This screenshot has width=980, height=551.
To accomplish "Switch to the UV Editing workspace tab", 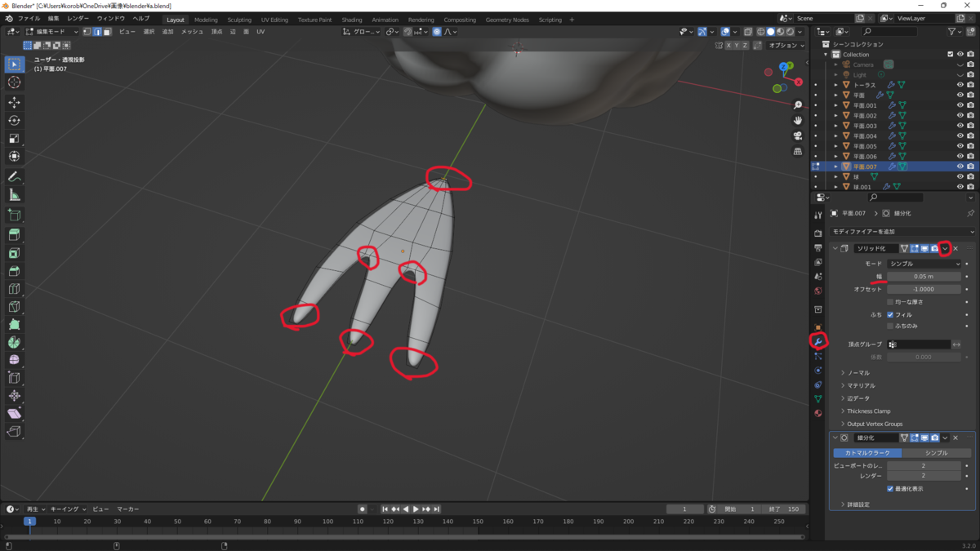I will tap(274, 20).
